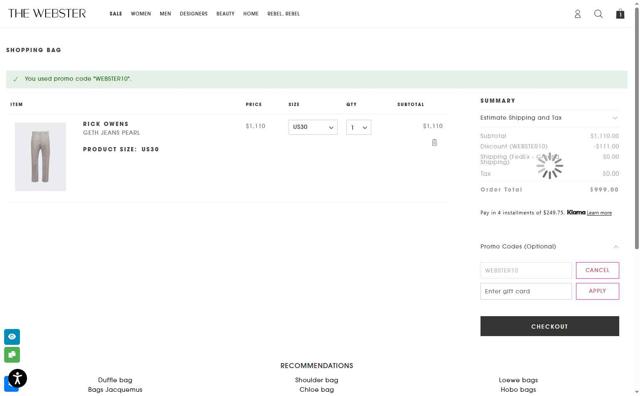The image size is (640, 396).
Task: Collapse the Promo Codes (Optional) section
Action: pyautogui.click(x=549, y=247)
